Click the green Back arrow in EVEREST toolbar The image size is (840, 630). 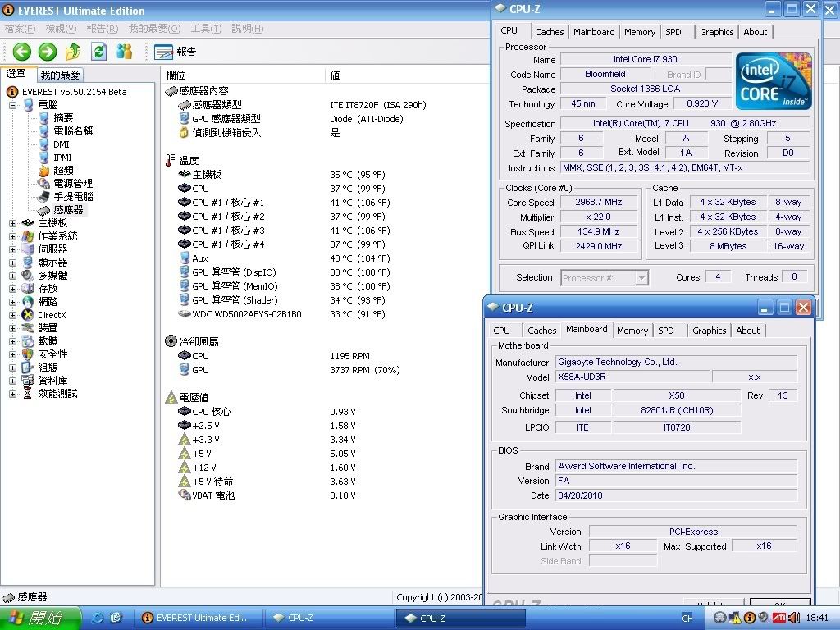22,52
